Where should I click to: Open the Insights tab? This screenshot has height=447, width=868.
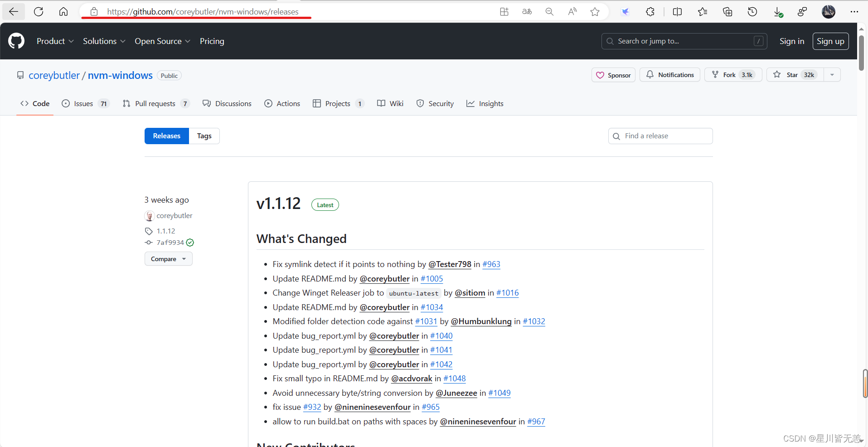[485, 103]
